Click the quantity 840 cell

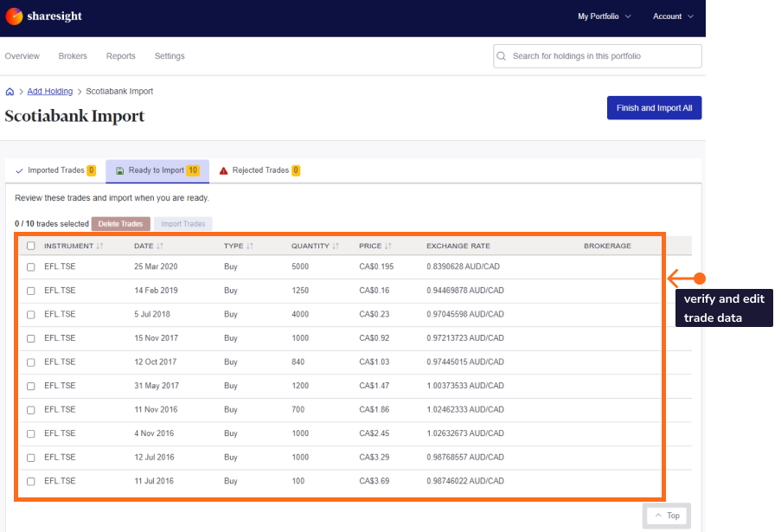coord(298,362)
